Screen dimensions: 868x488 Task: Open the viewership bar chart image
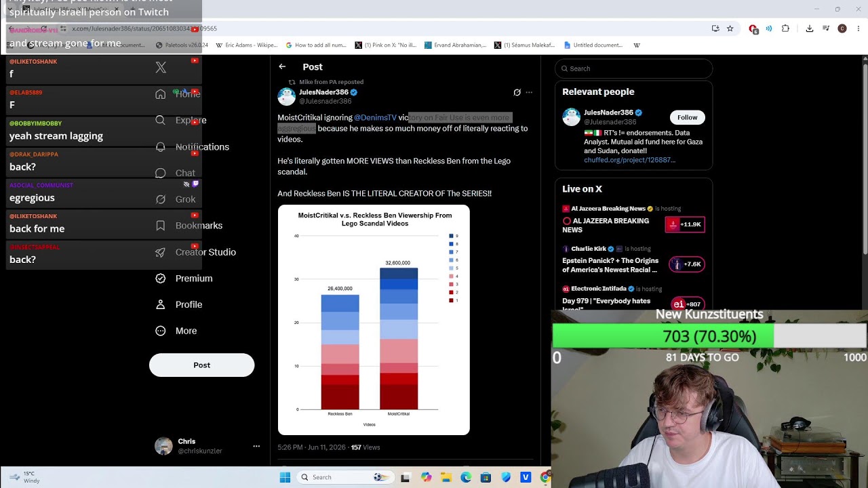pyautogui.click(x=374, y=320)
